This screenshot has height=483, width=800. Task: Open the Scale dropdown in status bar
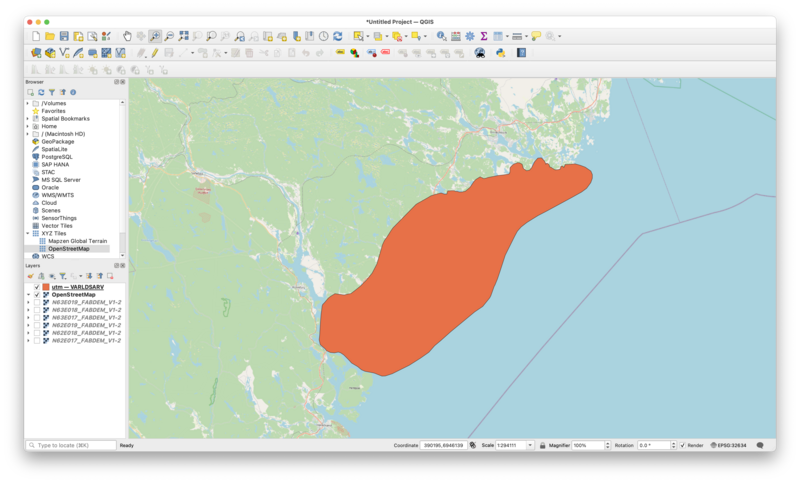[x=529, y=445]
